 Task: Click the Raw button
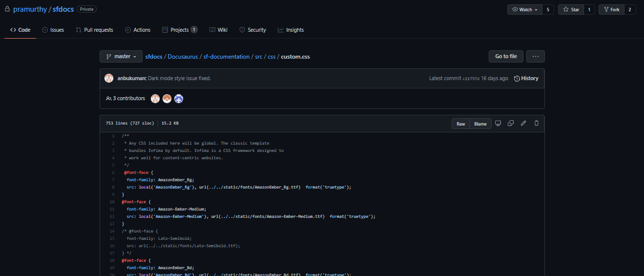[x=460, y=124]
